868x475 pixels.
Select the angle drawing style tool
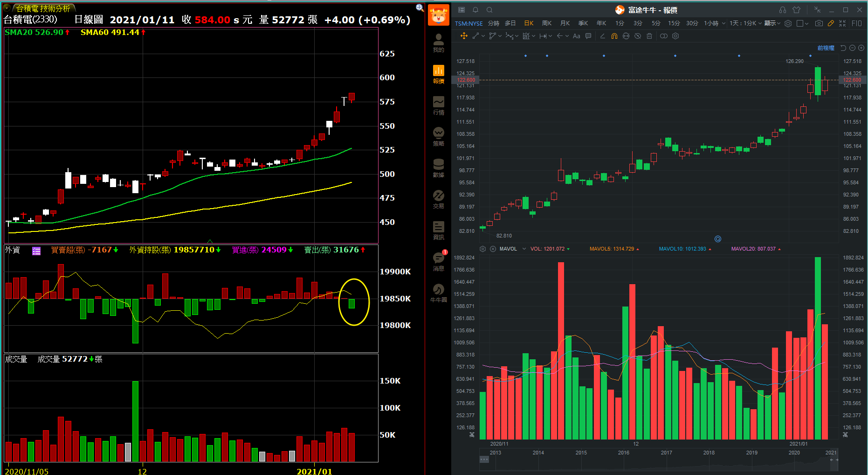click(602, 36)
